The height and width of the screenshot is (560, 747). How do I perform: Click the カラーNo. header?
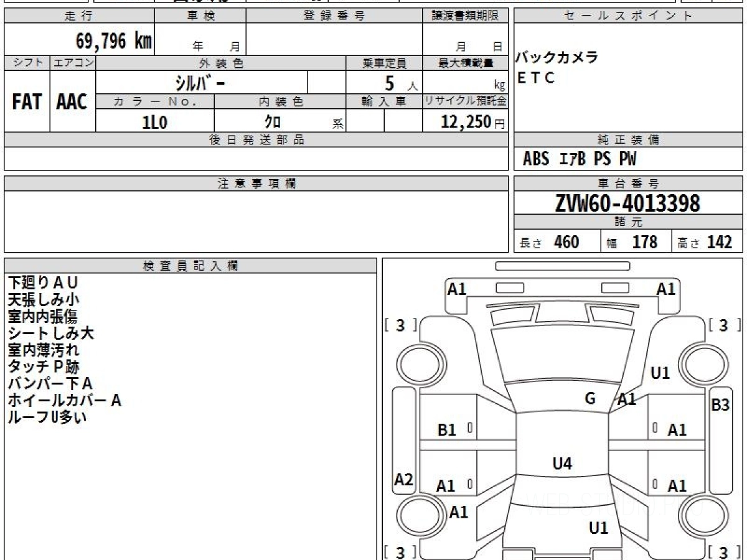pos(155,102)
